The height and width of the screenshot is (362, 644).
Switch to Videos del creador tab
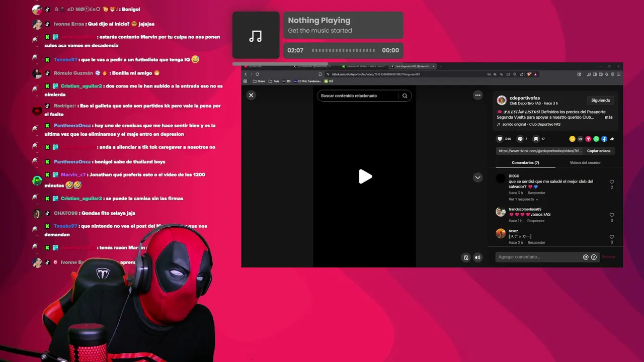click(585, 162)
